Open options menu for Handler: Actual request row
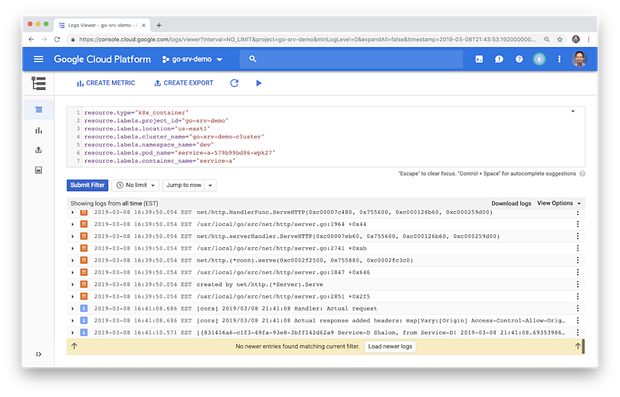620x397 pixels. [578, 308]
